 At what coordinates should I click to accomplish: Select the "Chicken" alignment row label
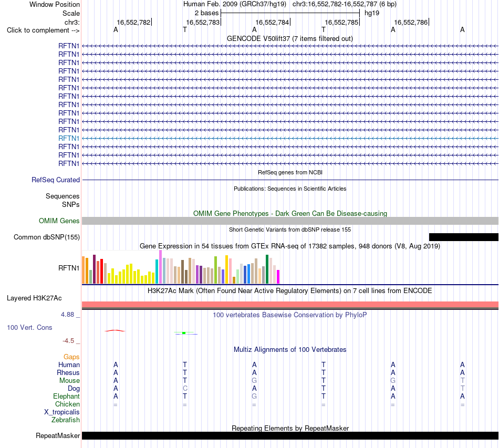(x=67, y=404)
